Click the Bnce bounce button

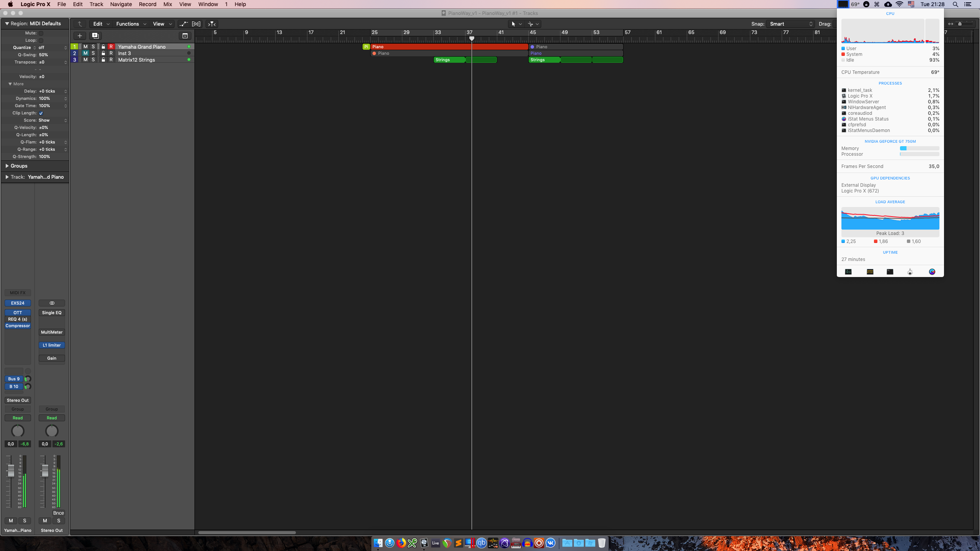(58, 513)
